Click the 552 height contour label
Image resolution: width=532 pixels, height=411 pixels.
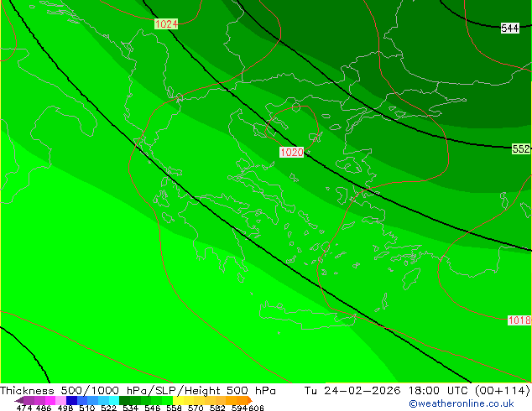521,148
